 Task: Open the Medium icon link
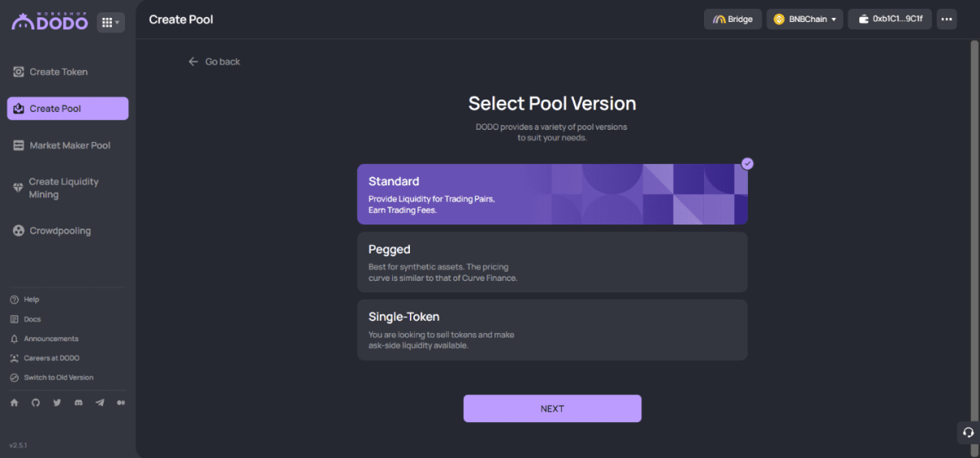point(122,402)
